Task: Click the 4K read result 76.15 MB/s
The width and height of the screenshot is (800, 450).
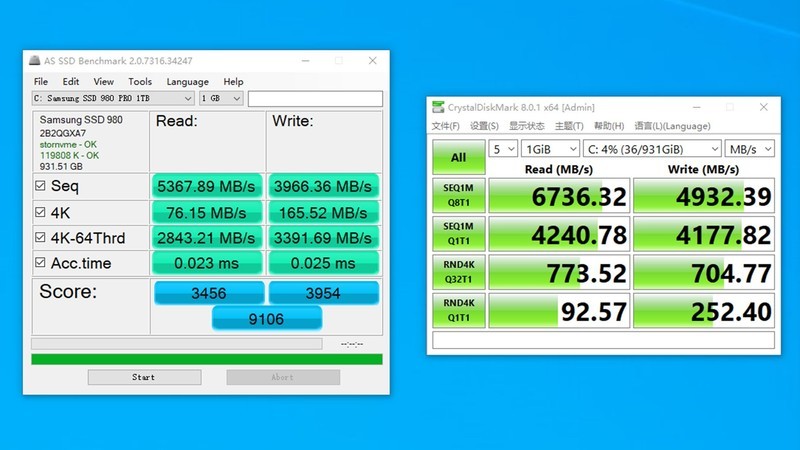Action: 206,213
